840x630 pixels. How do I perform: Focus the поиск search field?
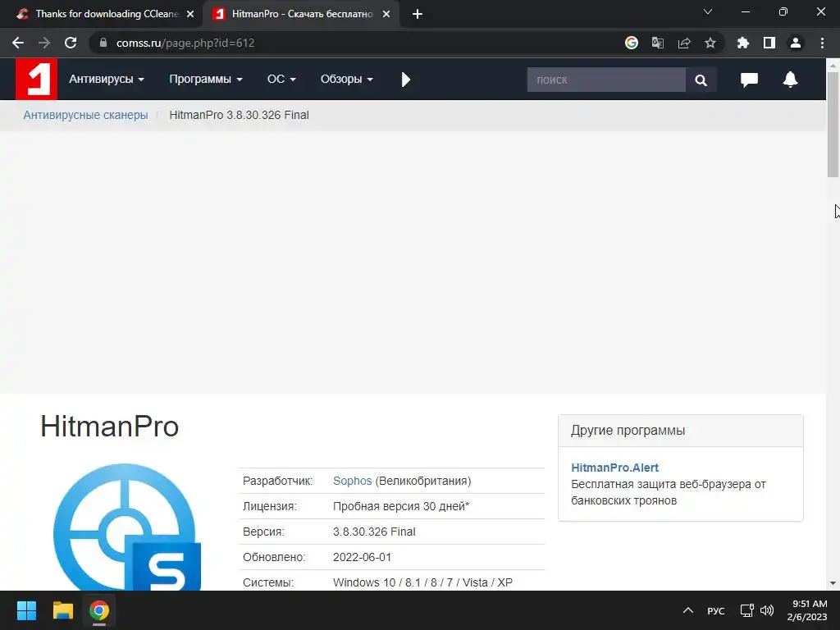(x=606, y=80)
